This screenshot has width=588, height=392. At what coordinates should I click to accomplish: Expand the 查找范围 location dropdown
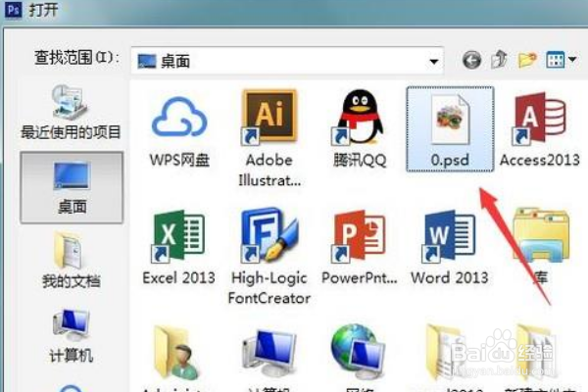(x=434, y=61)
